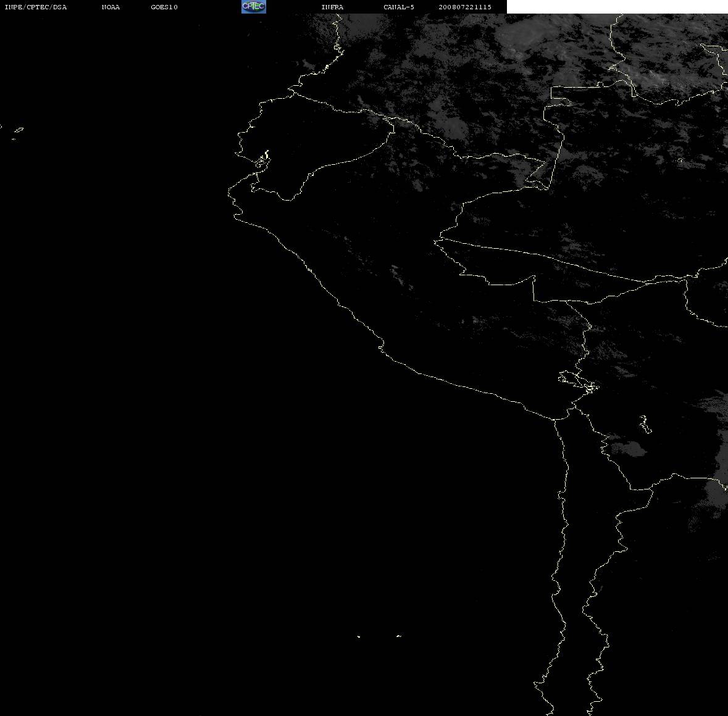Click the NOAA label in header
The image size is (728, 716).
coord(111,7)
